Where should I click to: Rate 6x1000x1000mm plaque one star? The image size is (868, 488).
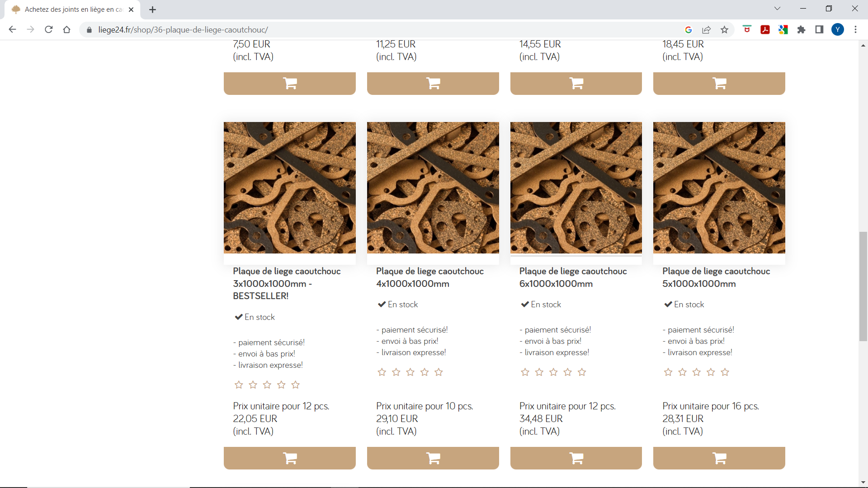[x=525, y=372]
